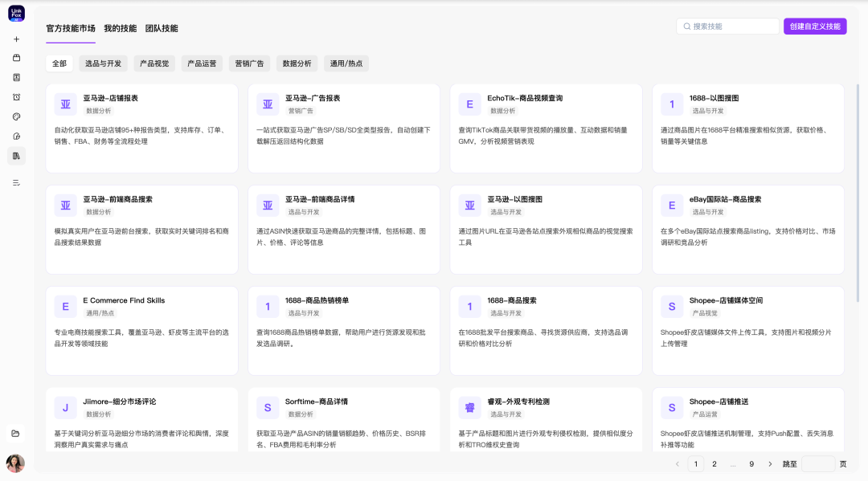Click the E Commerce Find Skills icon
This screenshot has width=868, height=481.
point(65,307)
